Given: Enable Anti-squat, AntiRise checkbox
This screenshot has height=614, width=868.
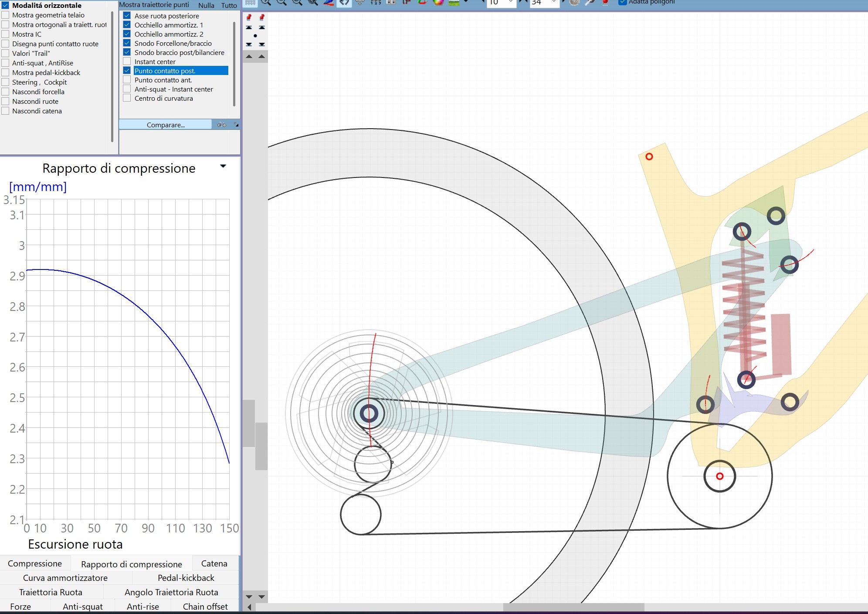Looking at the screenshot, I should 6,63.
